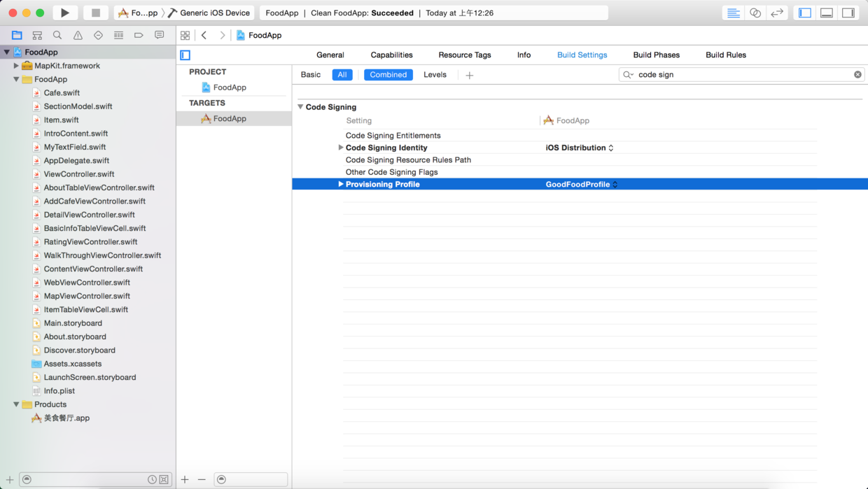
Task: Click the 'code sign' search field
Action: point(742,74)
